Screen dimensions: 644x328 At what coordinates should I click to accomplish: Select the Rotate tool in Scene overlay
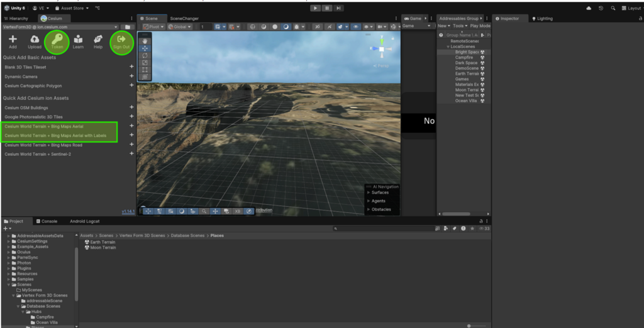click(145, 55)
